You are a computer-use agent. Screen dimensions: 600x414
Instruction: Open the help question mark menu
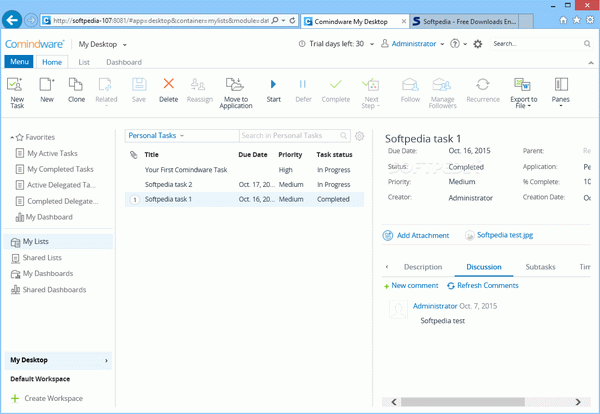click(x=458, y=44)
